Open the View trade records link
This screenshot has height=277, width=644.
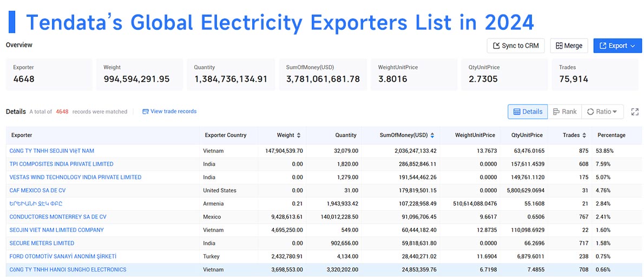(x=169, y=111)
